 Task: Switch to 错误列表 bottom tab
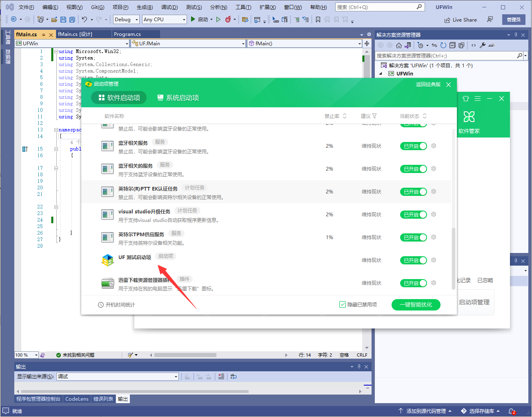(103, 399)
